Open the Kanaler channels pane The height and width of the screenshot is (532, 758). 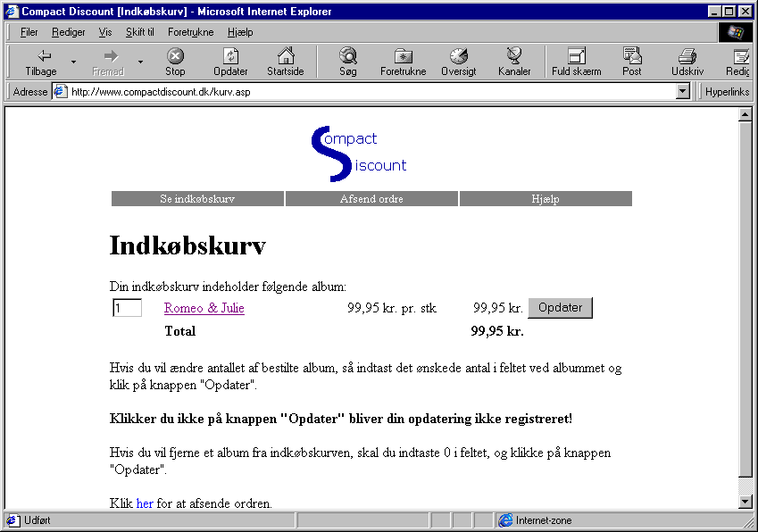[514, 62]
